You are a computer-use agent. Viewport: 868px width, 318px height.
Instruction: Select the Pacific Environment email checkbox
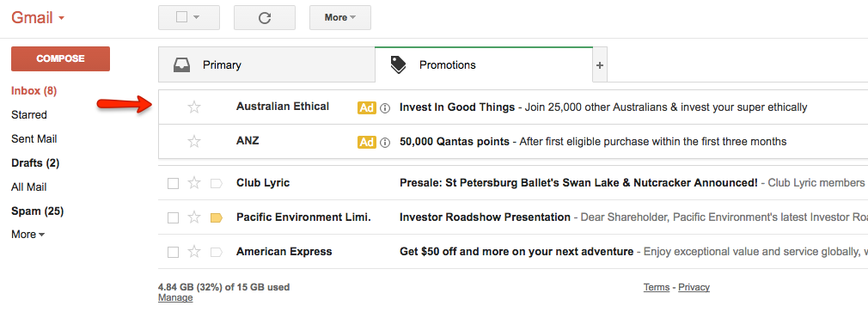pos(174,217)
